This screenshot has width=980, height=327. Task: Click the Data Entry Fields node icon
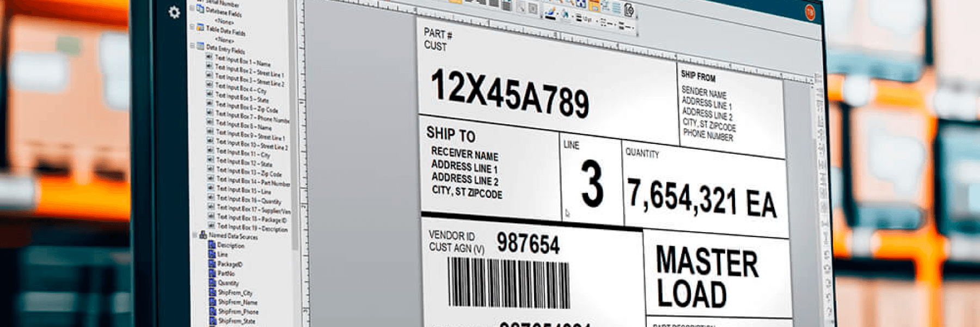200,46
